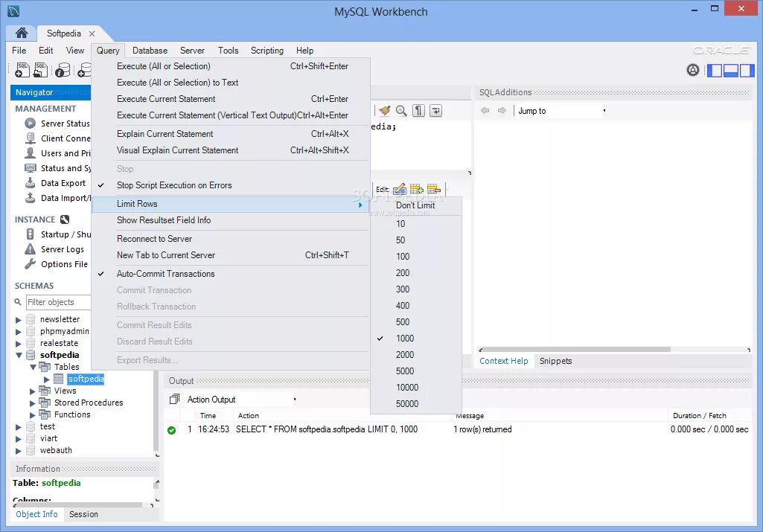
Task: Switch to the Snippets tab
Action: click(x=556, y=361)
